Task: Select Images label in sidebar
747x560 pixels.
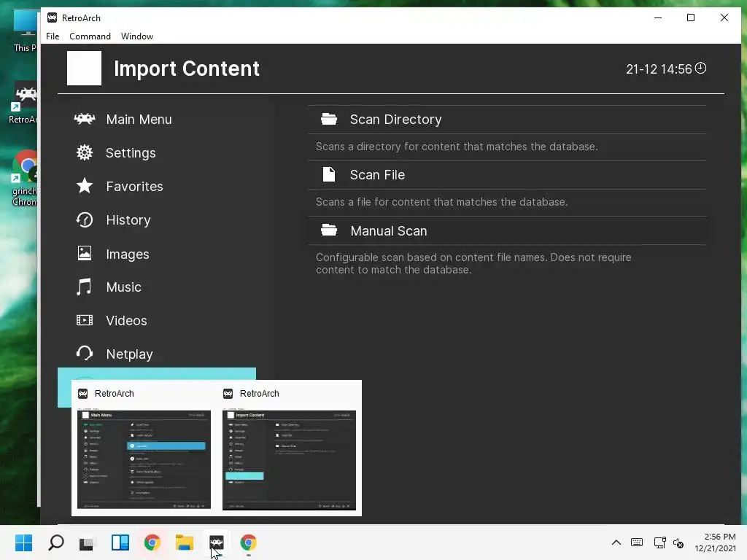Action: coord(128,254)
